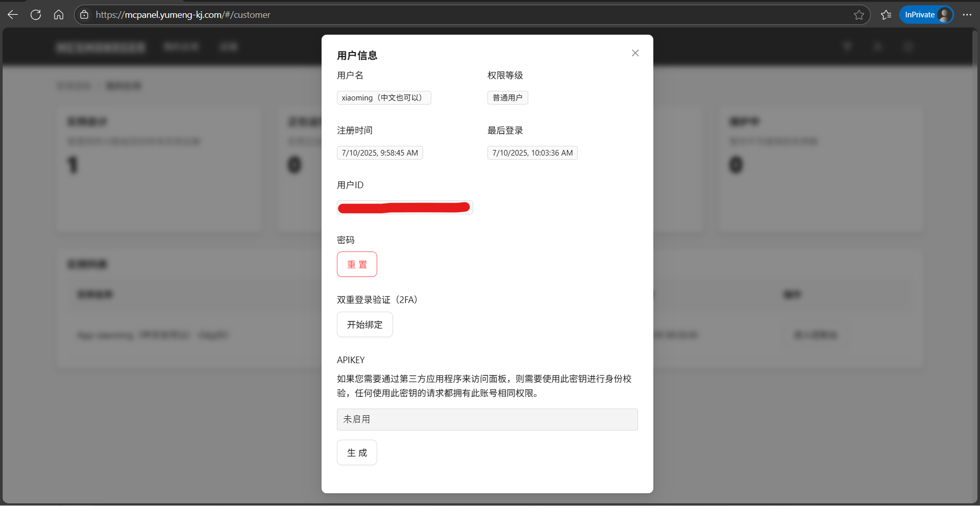Click the APIKEY field showing 未启用
The height and width of the screenshot is (506, 980).
coord(487,419)
